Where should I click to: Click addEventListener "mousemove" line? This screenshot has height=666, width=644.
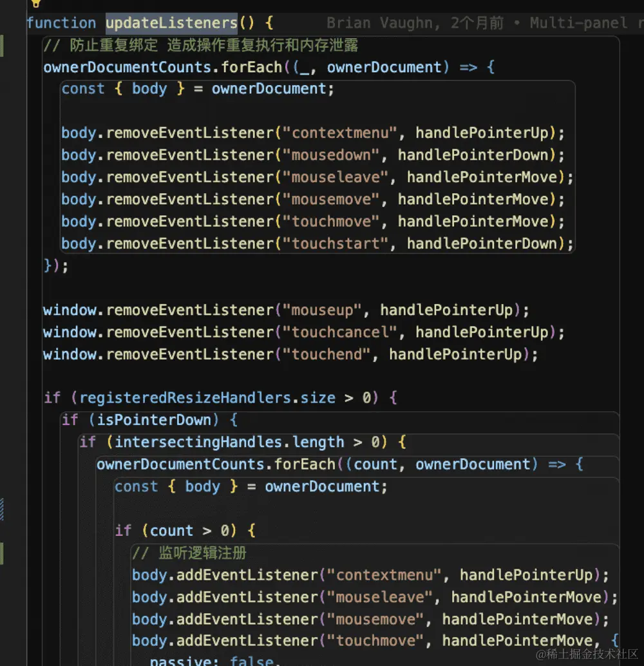click(370, 619)
